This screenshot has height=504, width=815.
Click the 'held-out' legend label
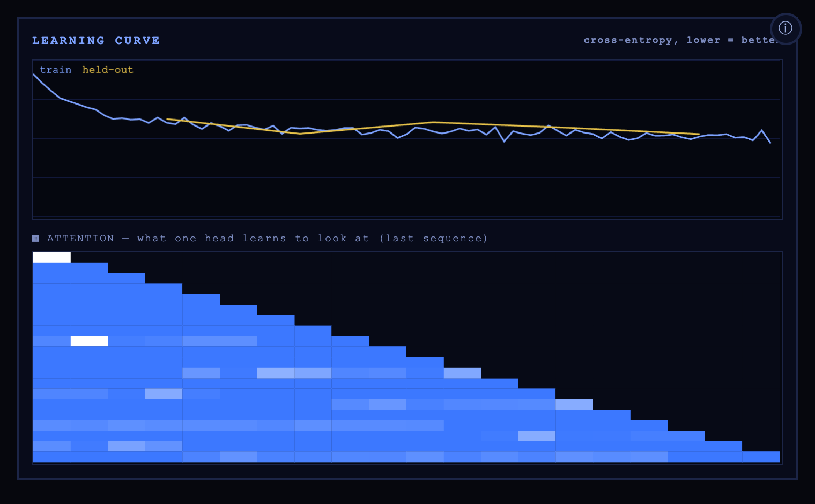point(108,70)
